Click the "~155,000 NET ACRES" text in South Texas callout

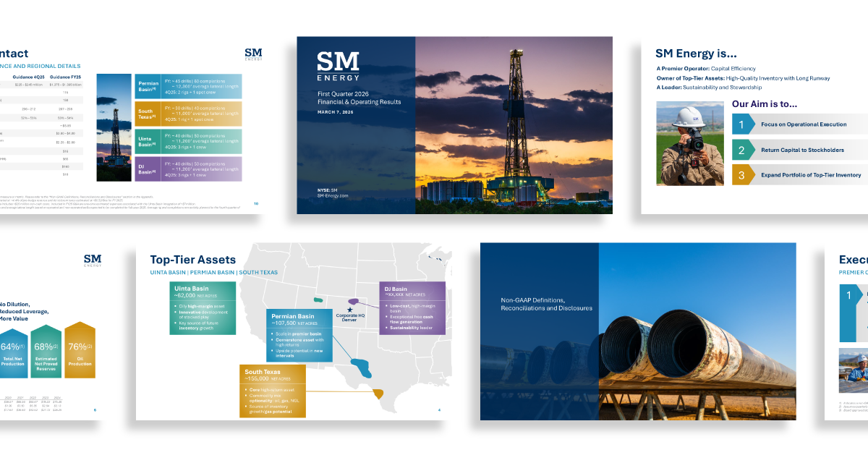(x=268, y=378)
